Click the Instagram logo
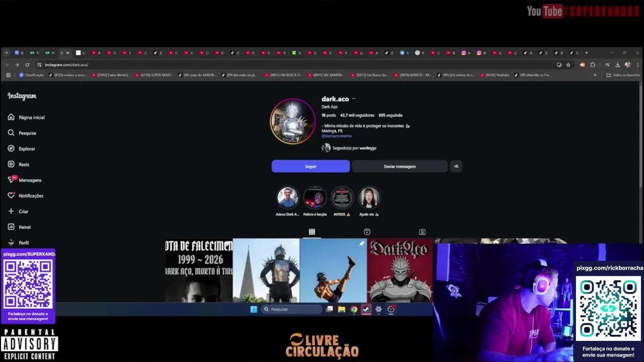The width and height of the screenshot is (644, 362). pos(22,96)
